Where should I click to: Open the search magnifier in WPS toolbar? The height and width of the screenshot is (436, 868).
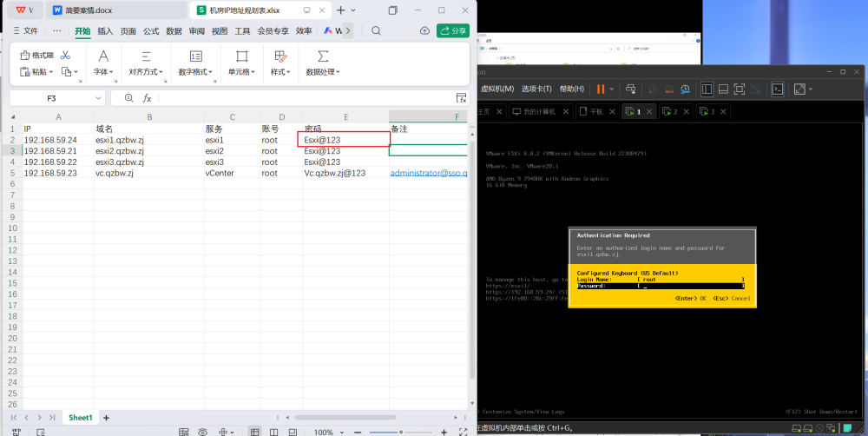coord(376,30)
